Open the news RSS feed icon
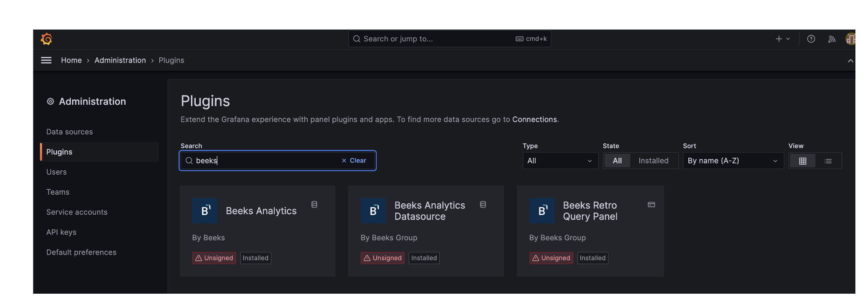 click(x=832, y=39)
